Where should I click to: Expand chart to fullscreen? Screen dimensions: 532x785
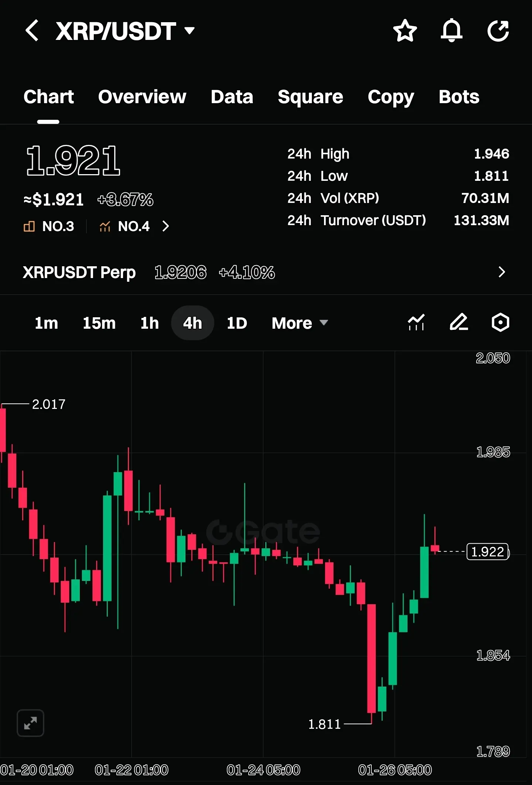click(30, 723)
